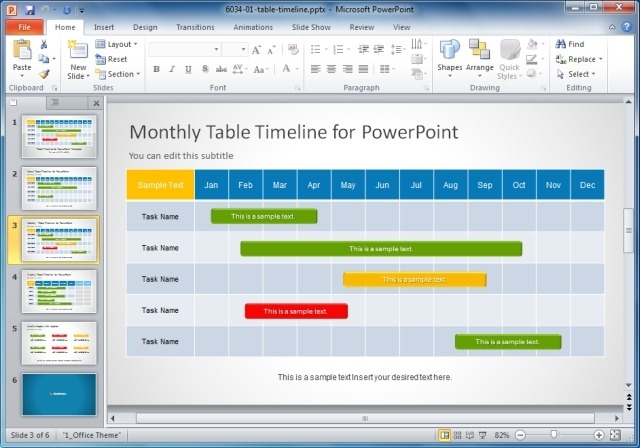640x448 pixels.
Task: Click the Copy icon
Action: tap(44, 59)
